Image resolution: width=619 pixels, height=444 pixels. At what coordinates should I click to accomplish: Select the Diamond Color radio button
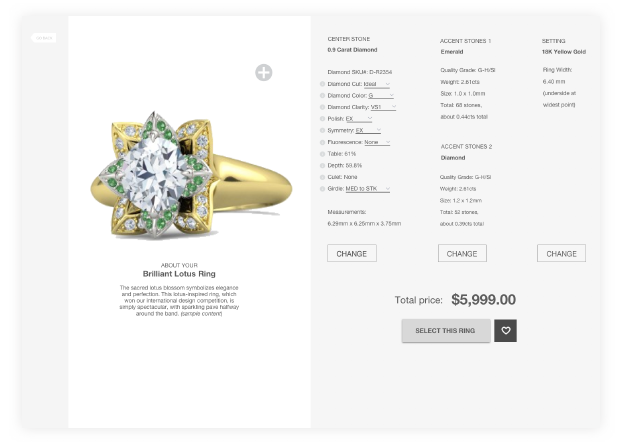[x=322, y=96]
